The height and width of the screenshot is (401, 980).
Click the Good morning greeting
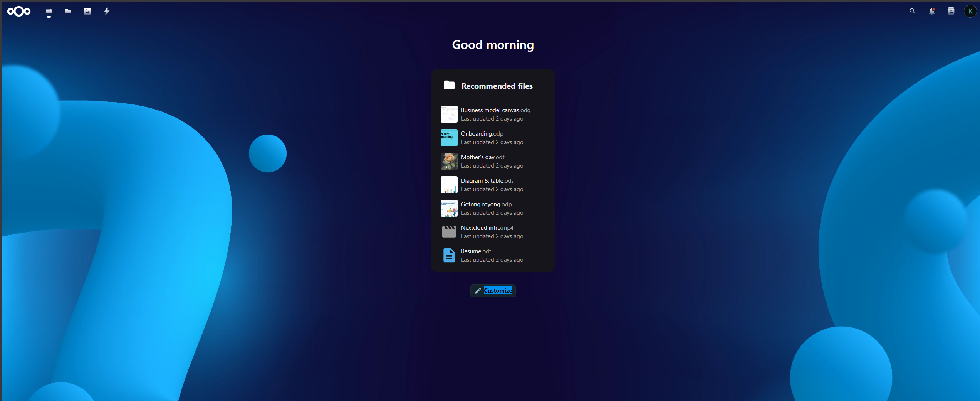pyautogui.click(x=493, y=45)
